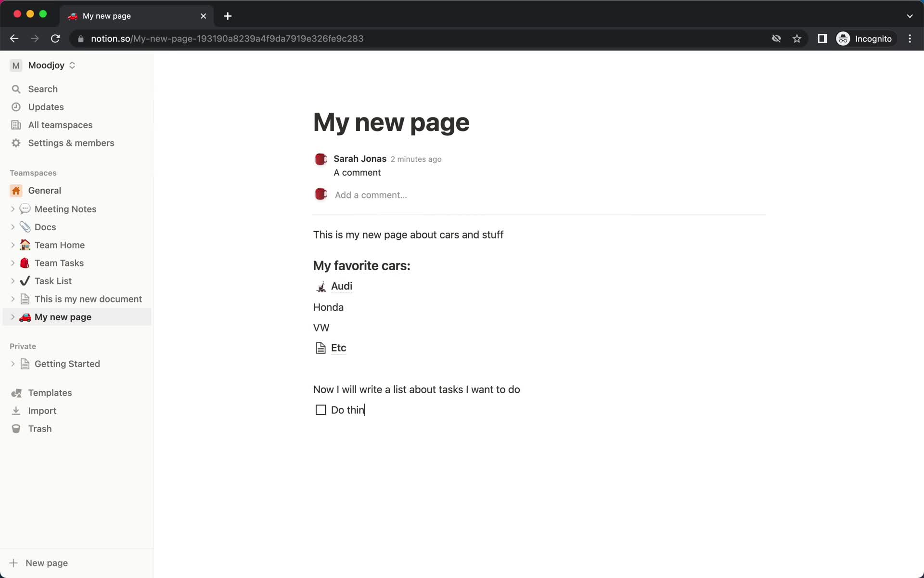The height and width of the screenshot is (578, 924).
Task: Click the Import icon in sidebar
Action: point(16,410)
